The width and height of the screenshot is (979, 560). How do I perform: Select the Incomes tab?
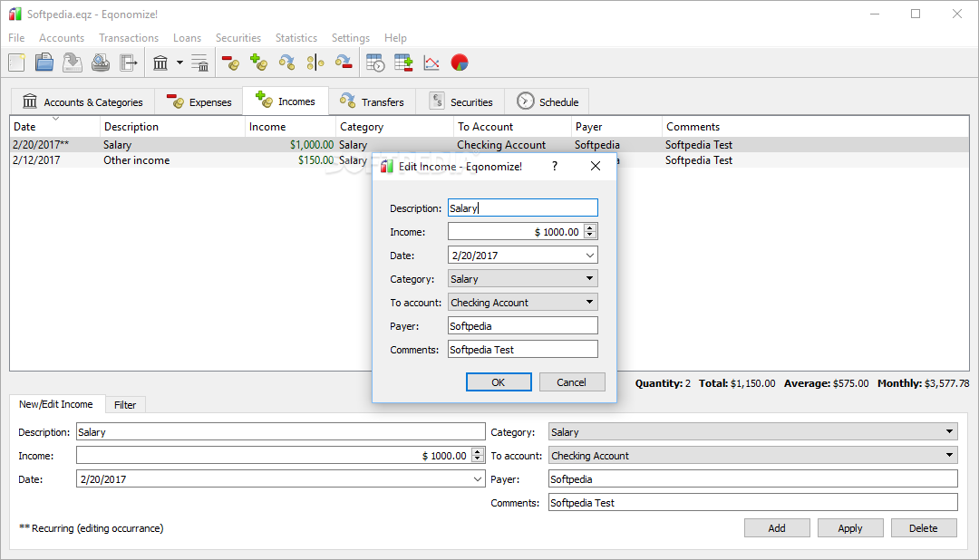(x=286, y=101)
